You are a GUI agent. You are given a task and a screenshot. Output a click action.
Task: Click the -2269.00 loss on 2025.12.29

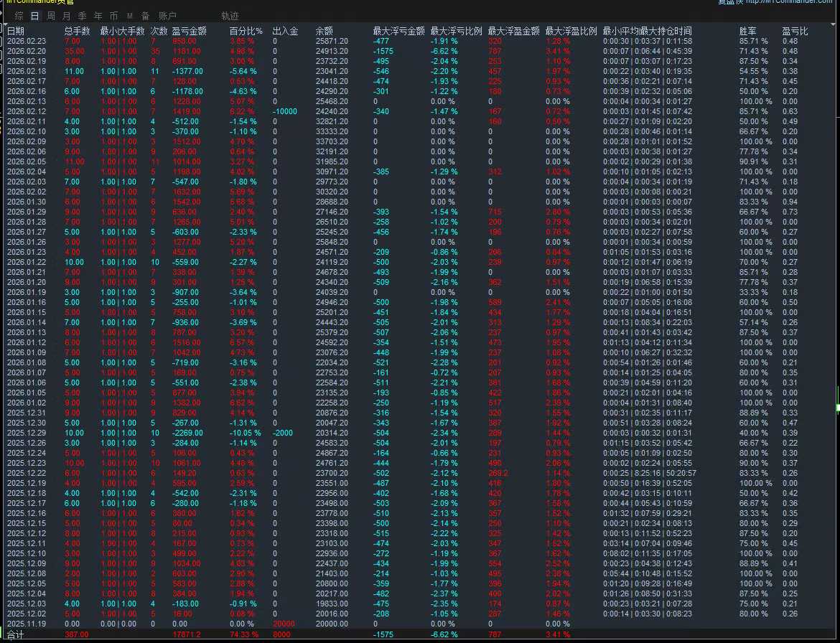[x=187, y=433]
